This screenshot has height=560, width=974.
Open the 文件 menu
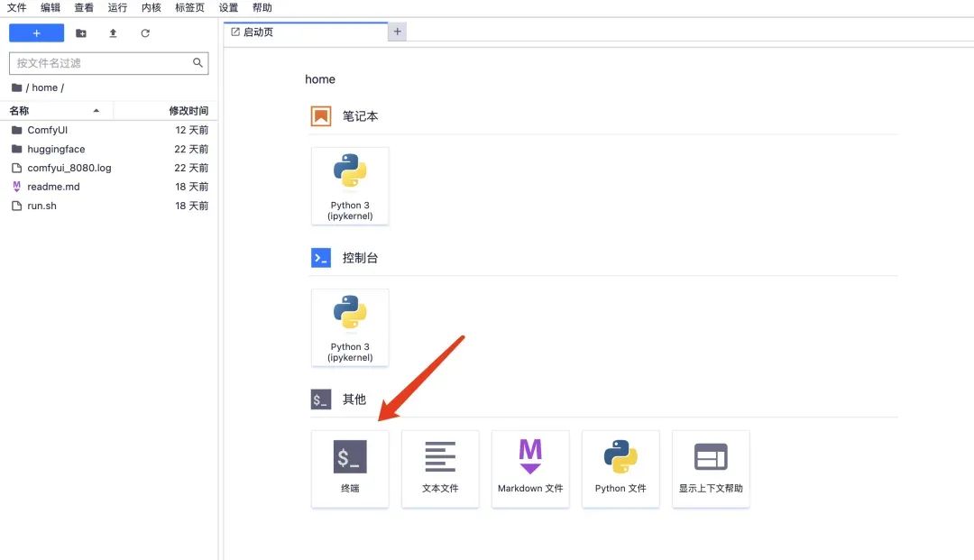click(x=17, y=8)
